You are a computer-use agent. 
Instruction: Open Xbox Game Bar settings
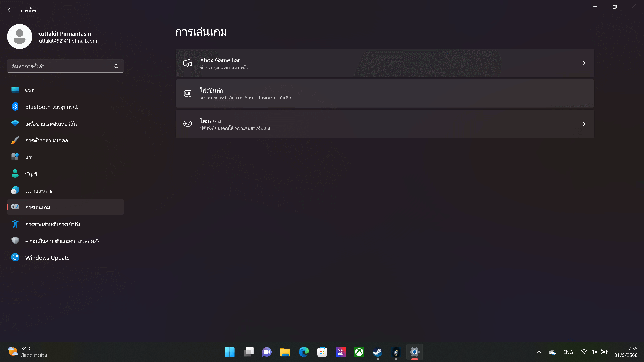385,63
